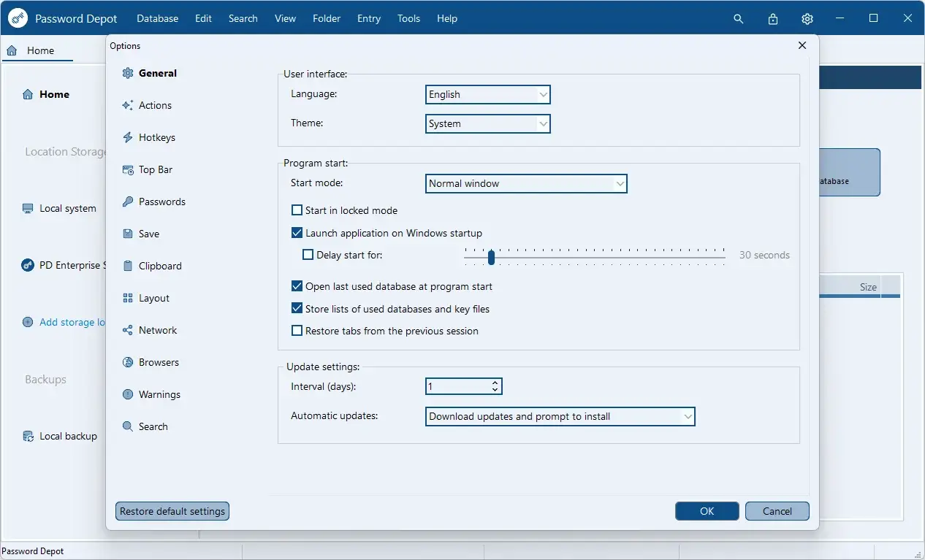Click the Hotkeys lightning icon
This screenshot has width=925, height=560.
point(128,137)
